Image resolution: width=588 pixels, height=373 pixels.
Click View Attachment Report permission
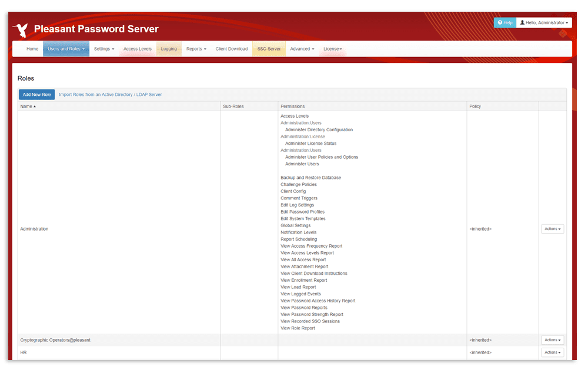pyautogui.click(x=304, y=267)
